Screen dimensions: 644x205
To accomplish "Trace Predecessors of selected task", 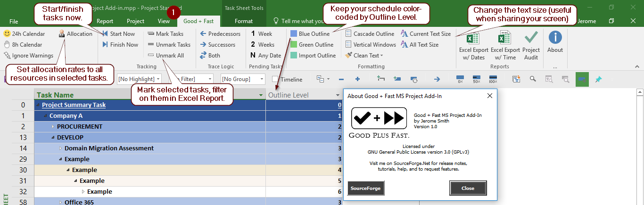I will (x=220, y=34).
